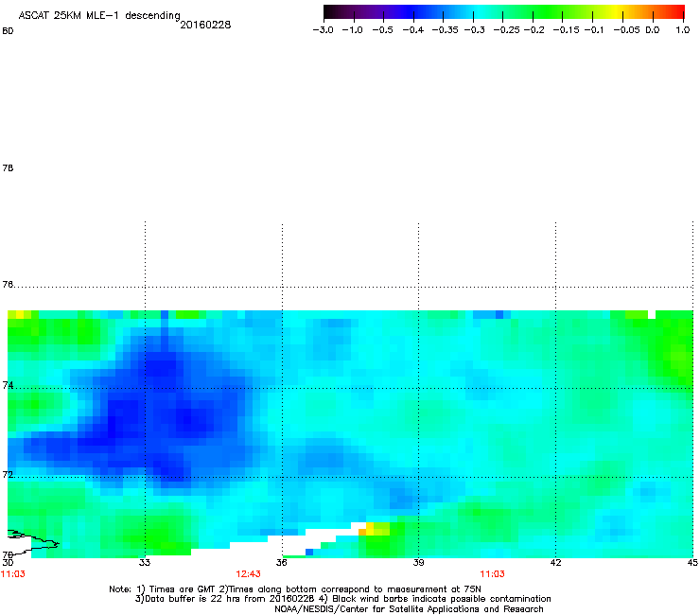Select the 36 longitude axis label

pyautogui.click(x=281, y=562)
